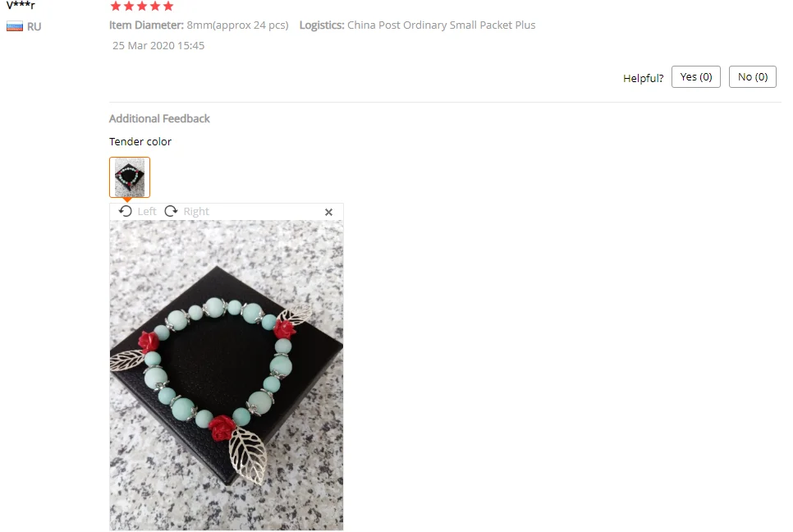
Task: Click the review date 25 Mar 2020
Action: coord(158,45)
